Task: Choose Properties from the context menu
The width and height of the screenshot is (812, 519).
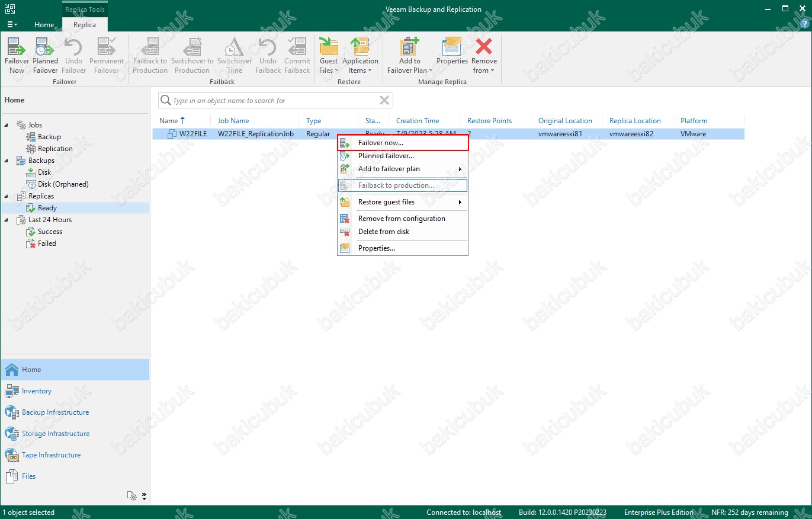Action: coord(403,248)
